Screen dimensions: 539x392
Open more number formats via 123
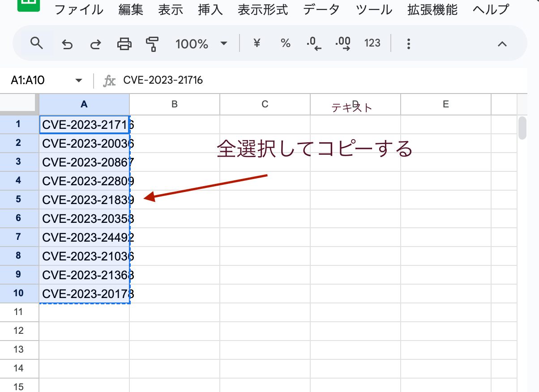click(372, 43)
